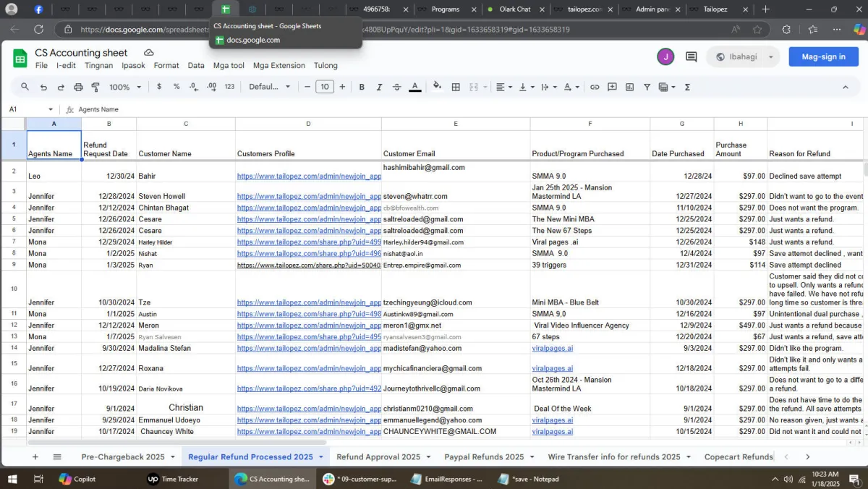Select the paint format tool
The width and height of the screenshot is (868, 489).
(95, 87)
